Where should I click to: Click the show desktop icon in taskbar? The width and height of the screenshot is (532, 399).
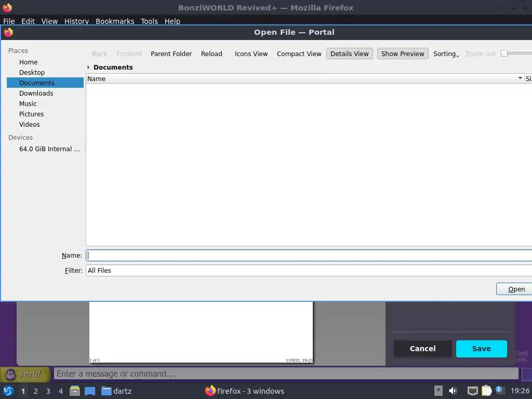pyautogui.click(x=90, y=391)
